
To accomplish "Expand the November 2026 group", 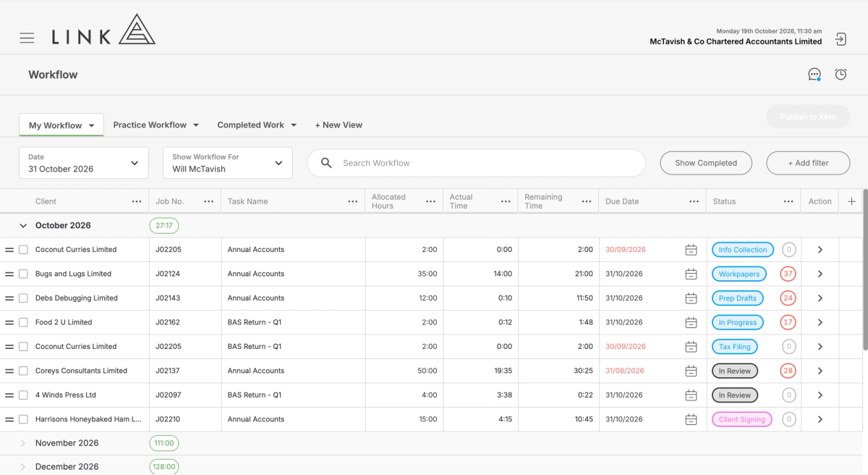I will click(23, 443).
